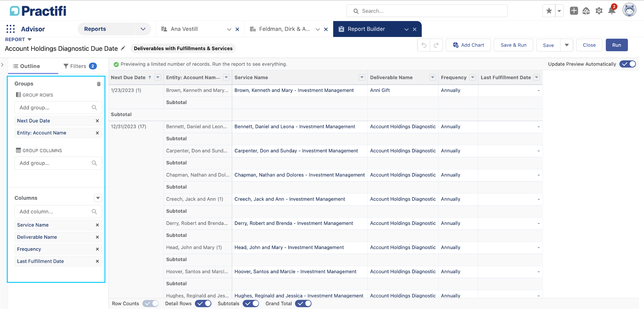Click Deliverables with Fulfillments & Services badge
Viewport: 644px width, 312px height.
click(x=183, y=49)
